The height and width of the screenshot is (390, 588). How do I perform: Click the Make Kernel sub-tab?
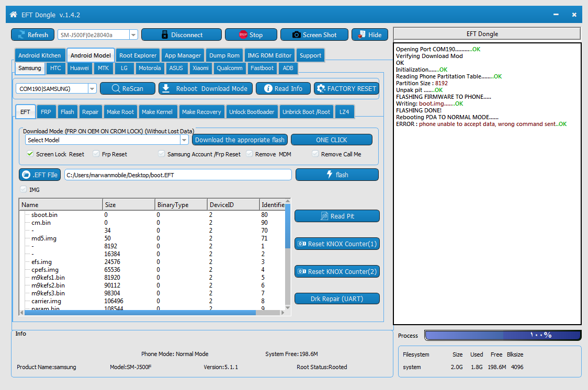pyautogui.click(x=157, y=112)
